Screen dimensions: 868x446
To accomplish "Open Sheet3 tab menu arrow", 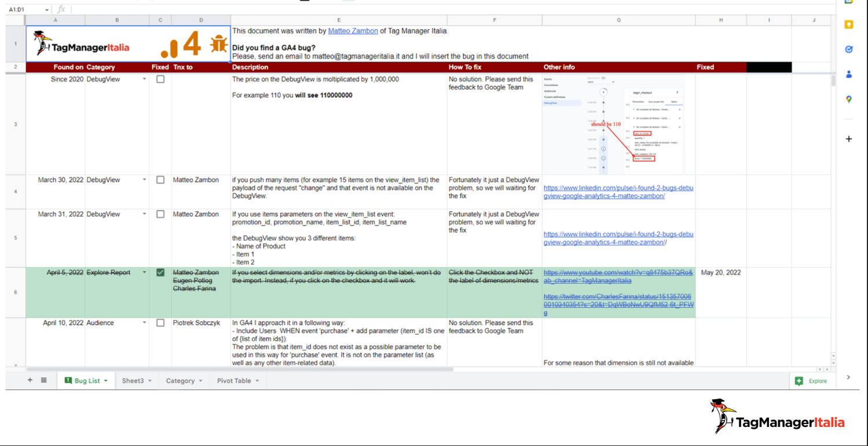I will coord(149,381).
